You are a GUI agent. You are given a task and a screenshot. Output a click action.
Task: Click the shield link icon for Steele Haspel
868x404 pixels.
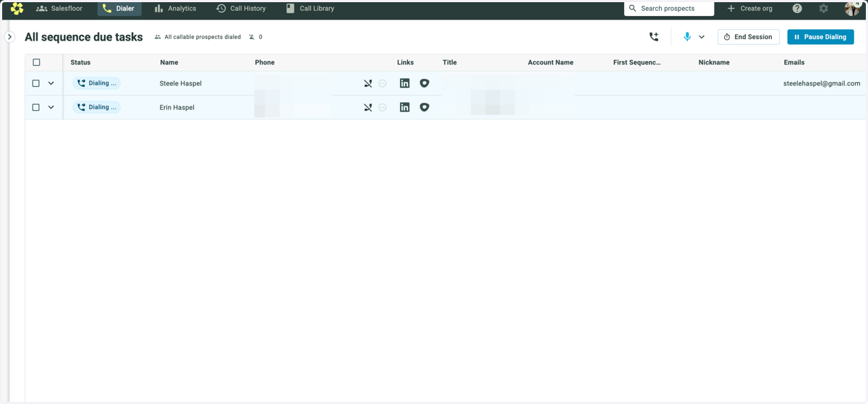[425, 83]
